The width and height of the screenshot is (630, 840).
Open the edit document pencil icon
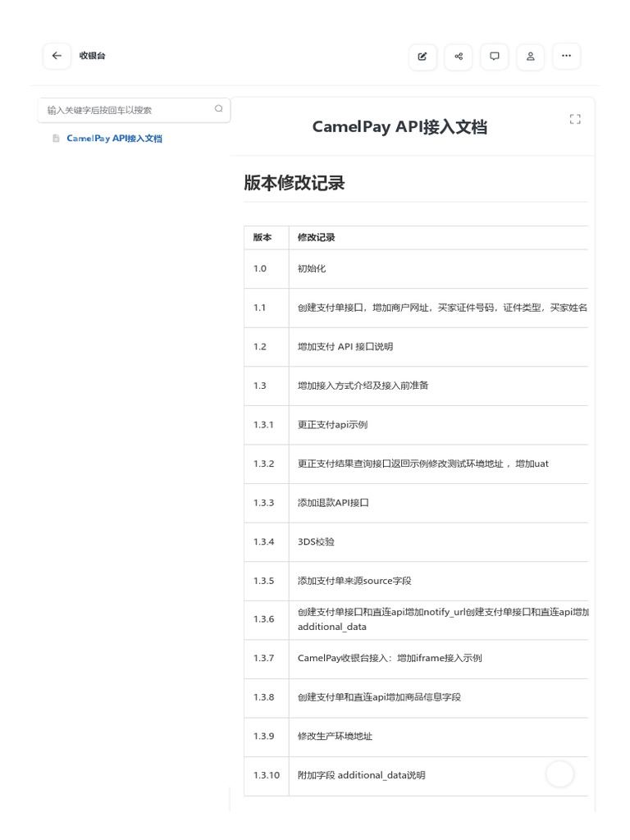point(422,57)
